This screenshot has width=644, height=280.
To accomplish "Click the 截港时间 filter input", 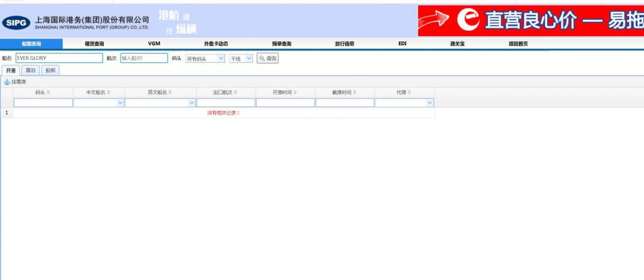I will [345, 103].
